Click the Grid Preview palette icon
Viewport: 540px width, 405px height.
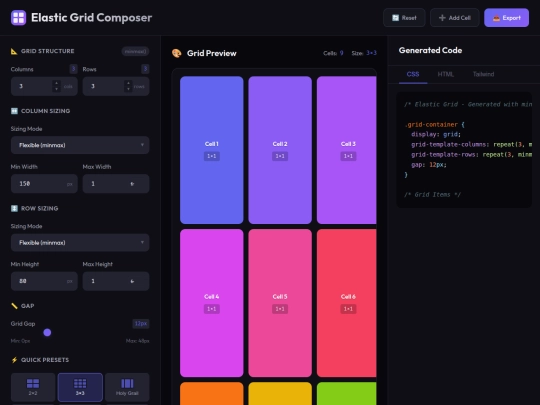[x=177, y=53]
